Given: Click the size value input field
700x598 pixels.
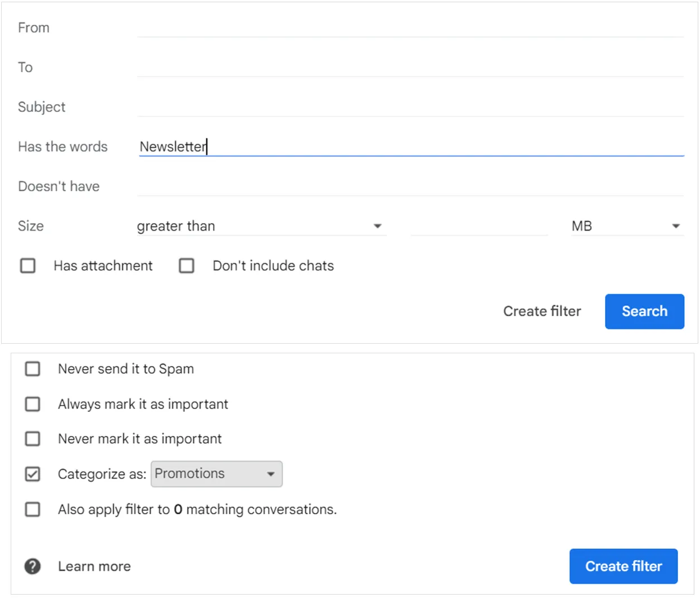Looking at the screenshot, I should coord(479,226).
